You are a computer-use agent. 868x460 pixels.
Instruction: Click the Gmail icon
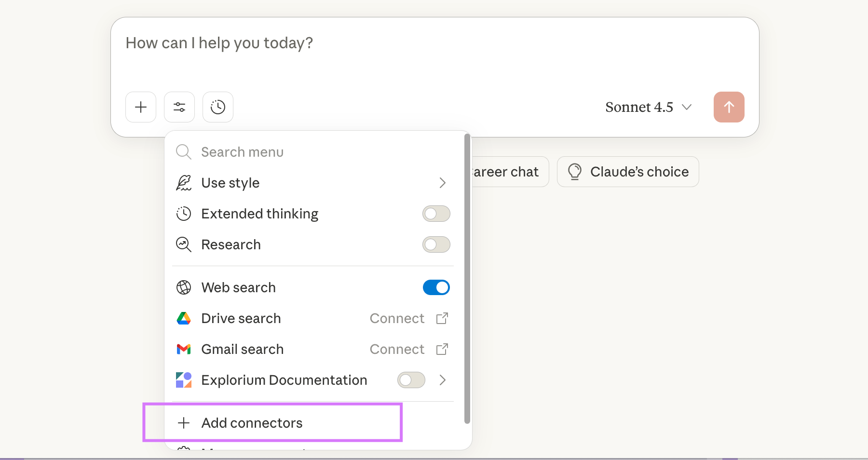184,349
